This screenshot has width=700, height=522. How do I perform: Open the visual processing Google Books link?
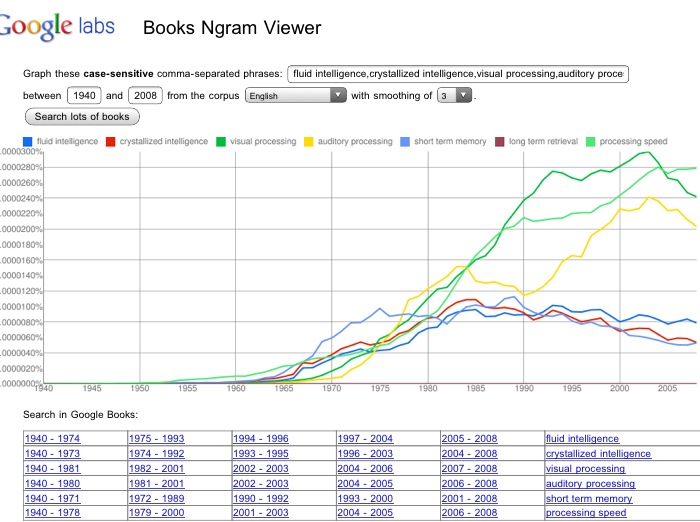585,468
